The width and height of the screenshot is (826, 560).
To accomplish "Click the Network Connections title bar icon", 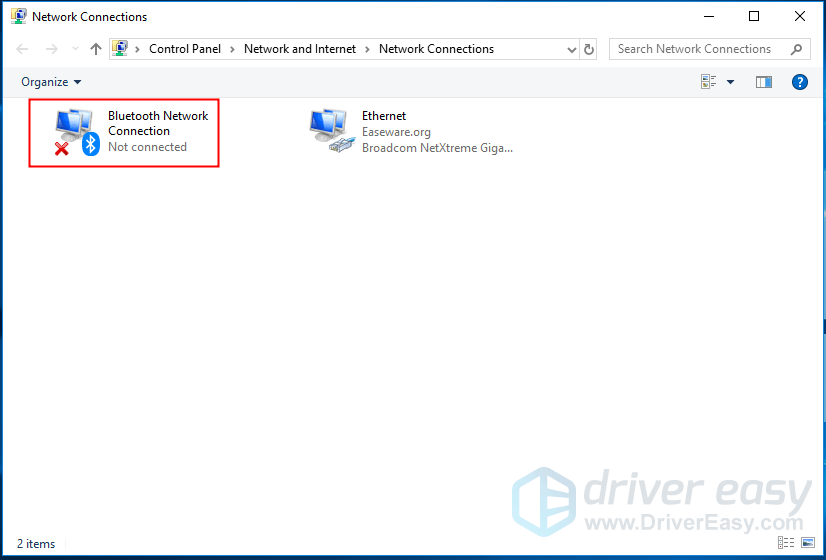I will pos(17,16).
